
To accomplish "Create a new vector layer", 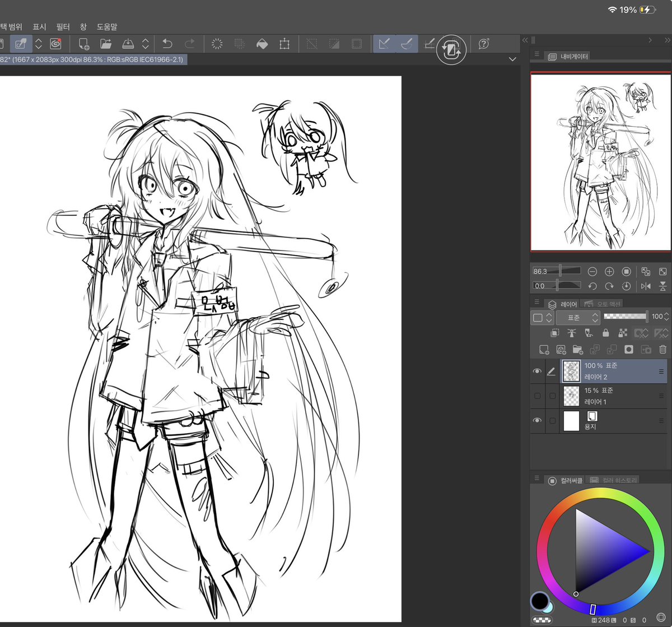I will pos(561,350).
